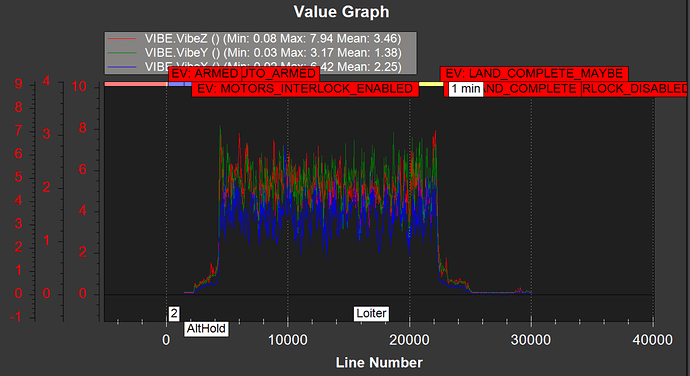Click the Line Number axis title
This screenshot has height=376, width=690.
[x=379, y=362]
